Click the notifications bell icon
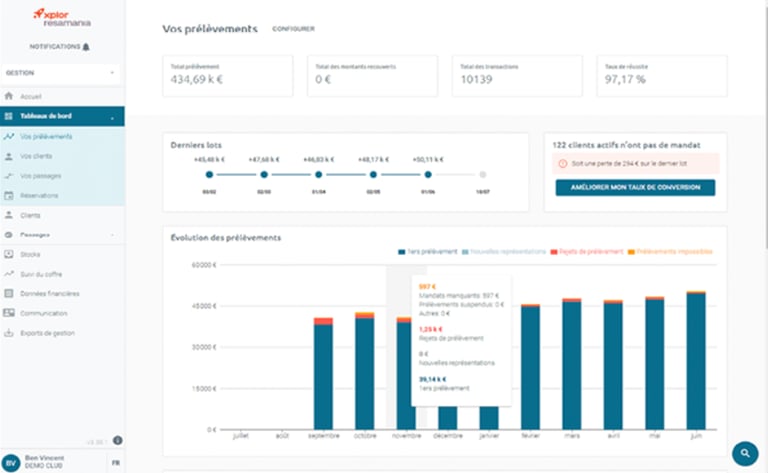This screenshot has height=473, width=768. 86,47
